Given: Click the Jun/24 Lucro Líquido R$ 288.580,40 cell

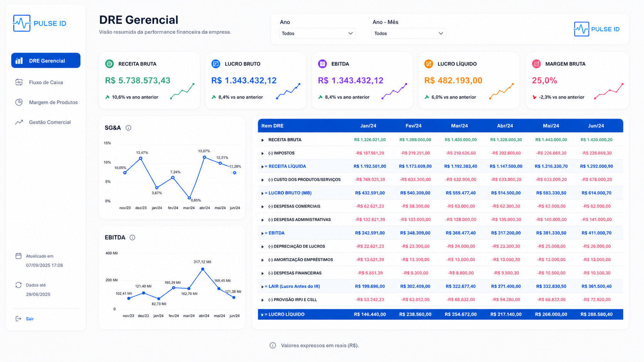Looking at the screenshot, I should coord(596,314).
